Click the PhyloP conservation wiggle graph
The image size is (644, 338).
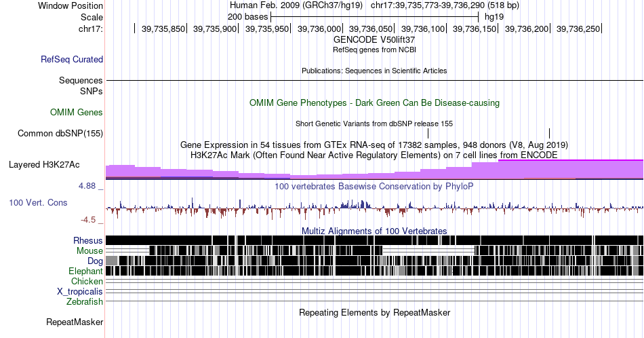pos(374,208)
